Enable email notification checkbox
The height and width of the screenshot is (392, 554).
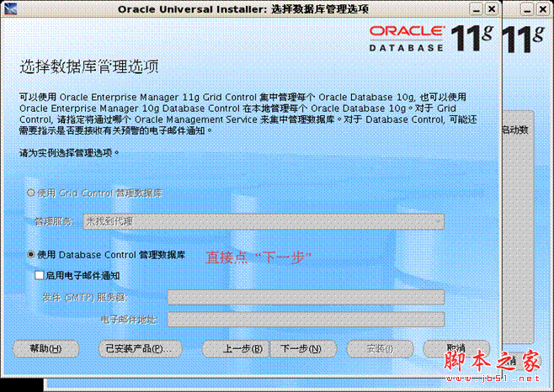coord(40,275)
